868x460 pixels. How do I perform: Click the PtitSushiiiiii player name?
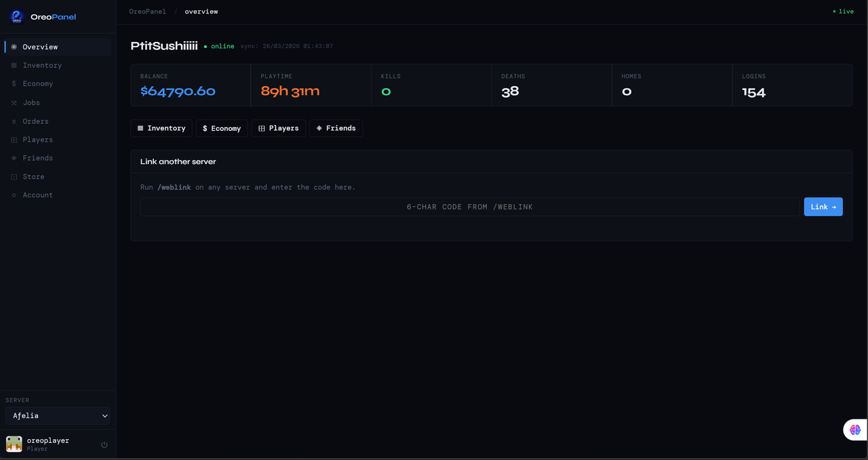point(164,46)
